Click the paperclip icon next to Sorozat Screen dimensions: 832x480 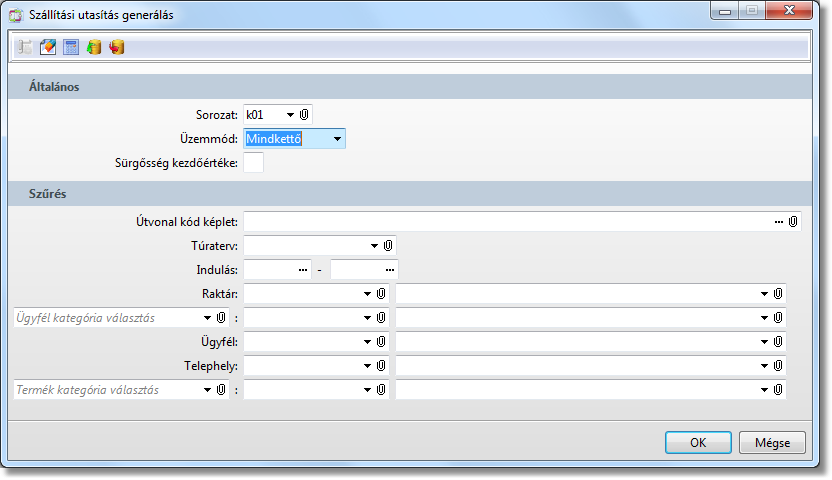pos(304,115)
